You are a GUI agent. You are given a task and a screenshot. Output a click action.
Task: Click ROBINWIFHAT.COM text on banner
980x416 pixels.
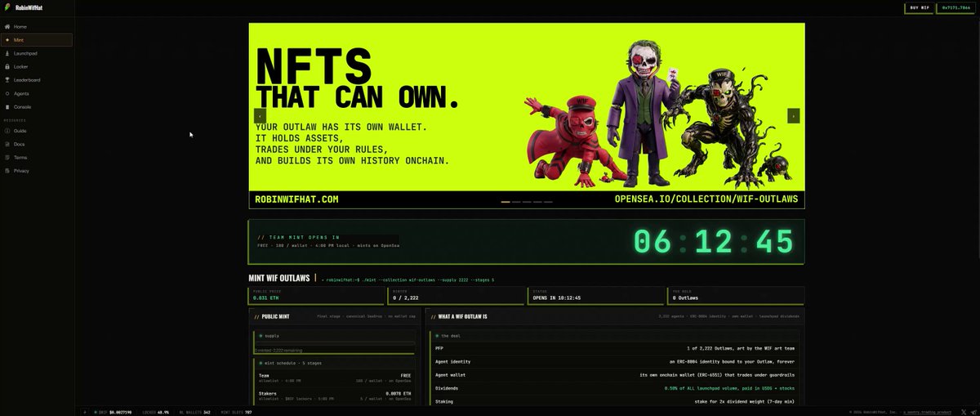(x=297, y=199)
